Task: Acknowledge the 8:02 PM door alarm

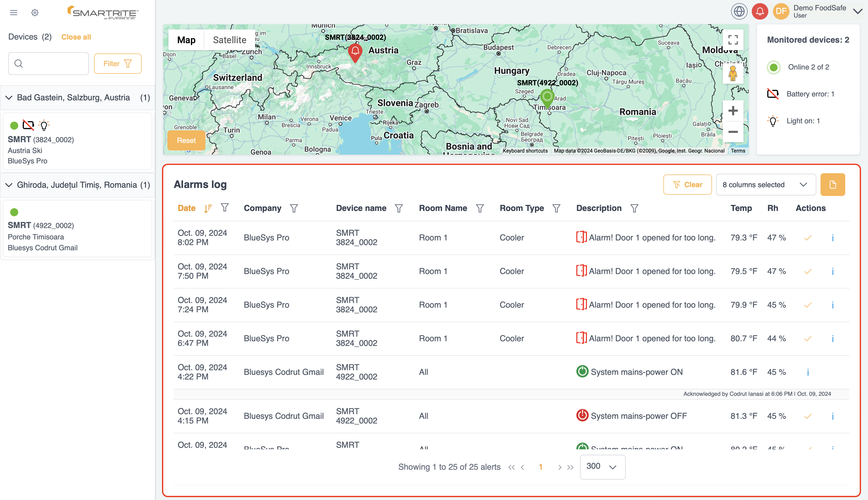Action: 808,238
